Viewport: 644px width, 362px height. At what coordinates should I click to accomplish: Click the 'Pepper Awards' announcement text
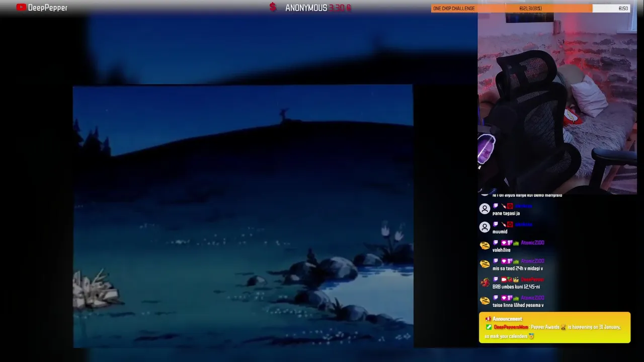click(x=545, y=327)
